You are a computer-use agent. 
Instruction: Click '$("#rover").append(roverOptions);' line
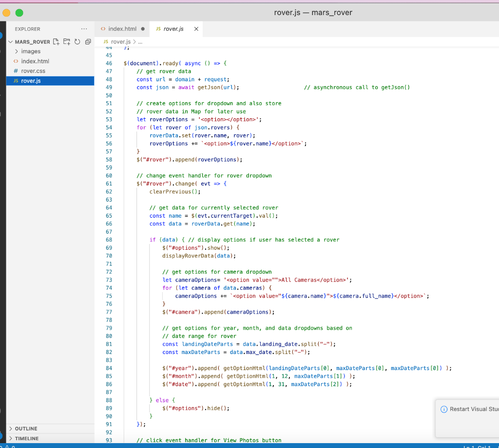coord(190,160)
